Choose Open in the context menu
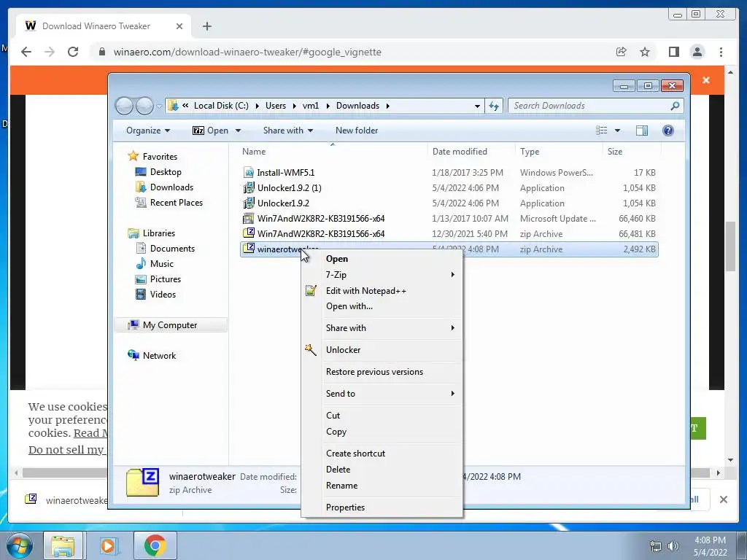Screen dimensions: 747x560 [x=382, y=259]
